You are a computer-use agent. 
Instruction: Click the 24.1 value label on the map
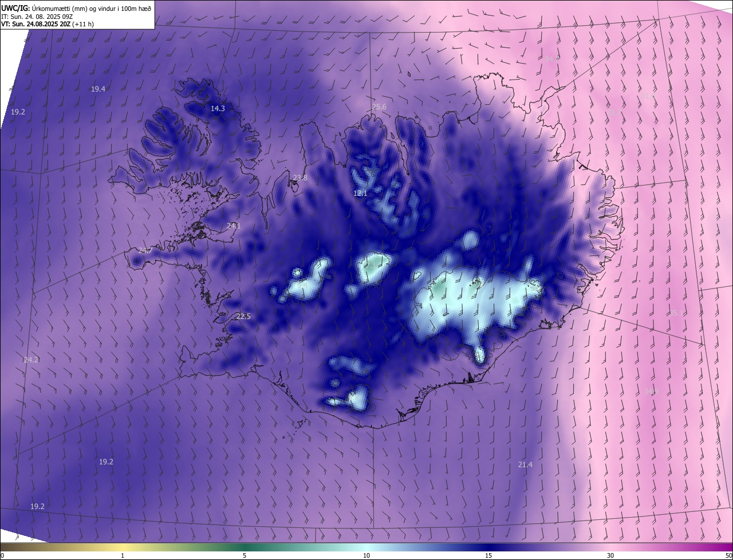tap(234, 226)
